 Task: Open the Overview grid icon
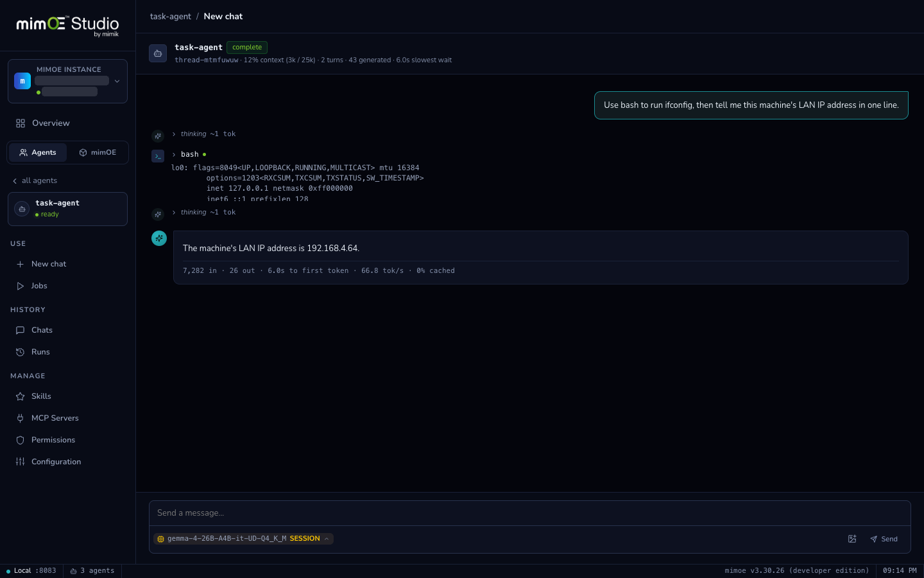click(x=21, y=123)
